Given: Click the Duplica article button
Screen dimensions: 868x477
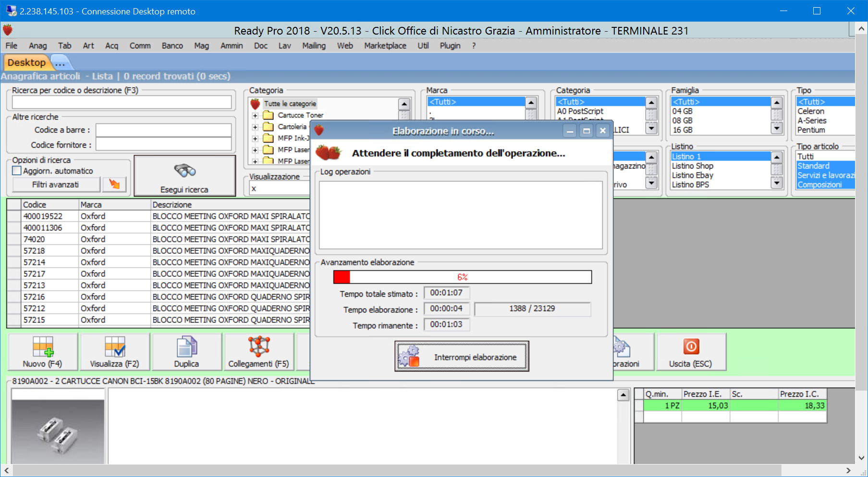Looking at the screenshot, I should click(187, 352).
